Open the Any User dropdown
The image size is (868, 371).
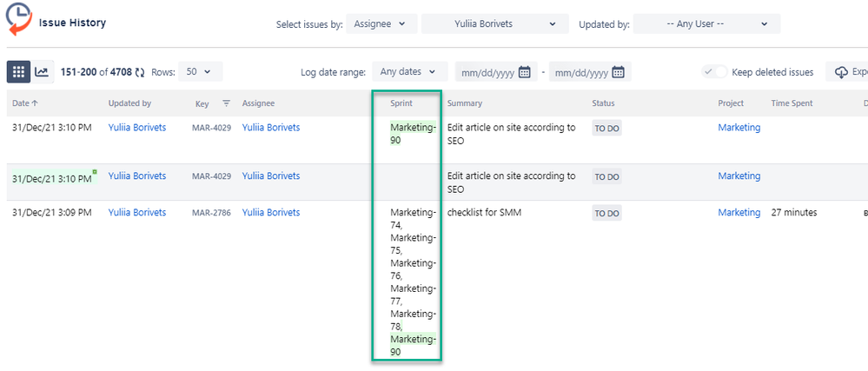707,23
